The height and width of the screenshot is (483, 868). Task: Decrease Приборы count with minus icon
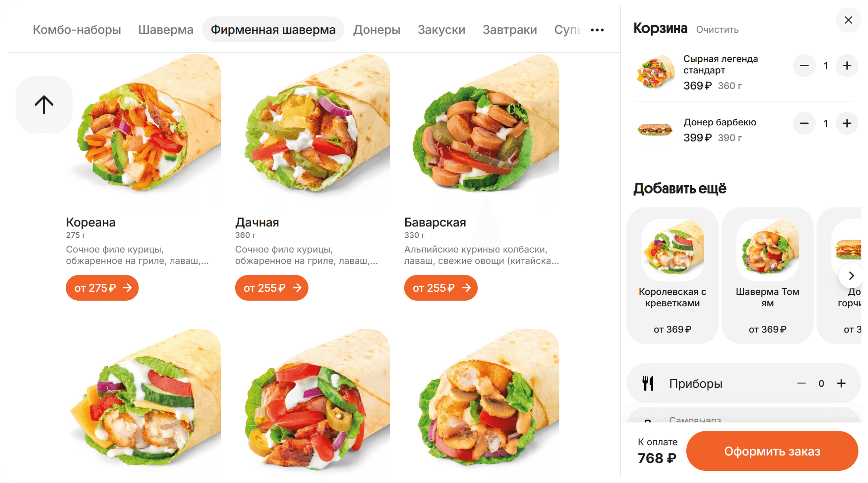801,383
